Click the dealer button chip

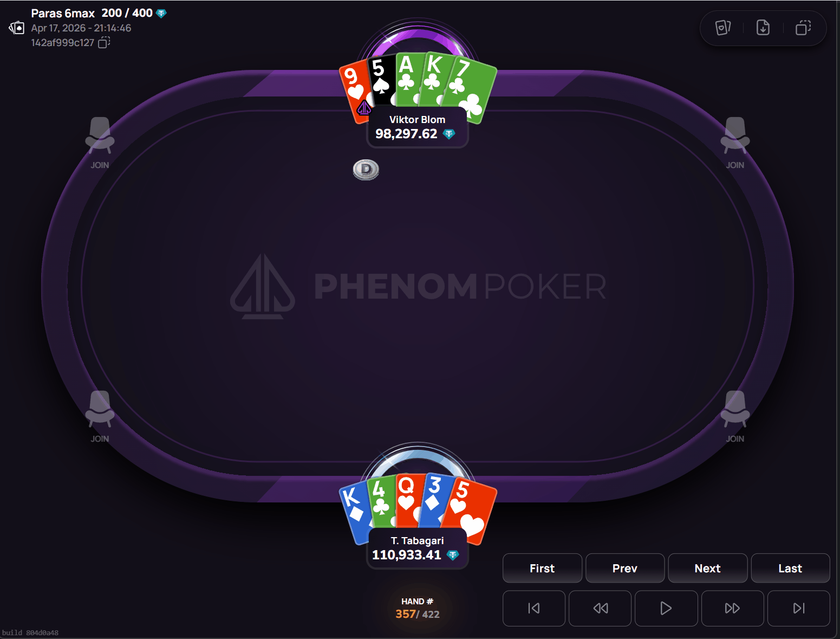pyautogui.click(x=366, y=170)
